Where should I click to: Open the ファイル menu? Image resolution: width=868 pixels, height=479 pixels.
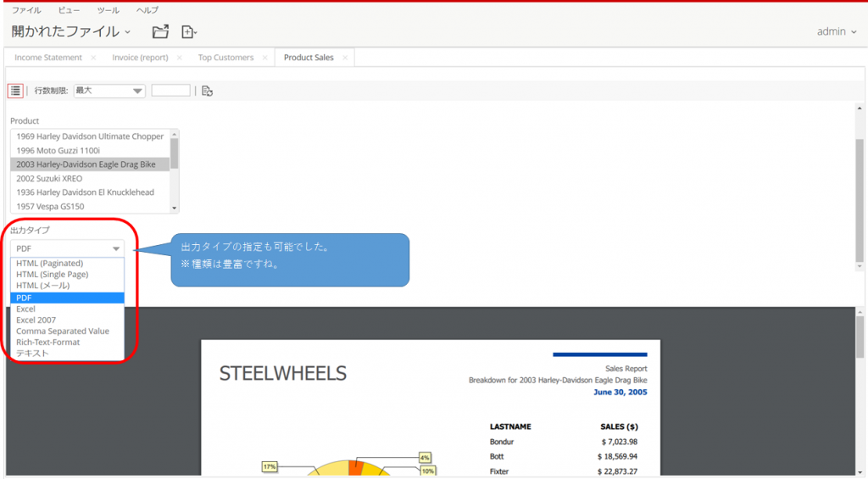pyautogui.click(x=26, y=10)
